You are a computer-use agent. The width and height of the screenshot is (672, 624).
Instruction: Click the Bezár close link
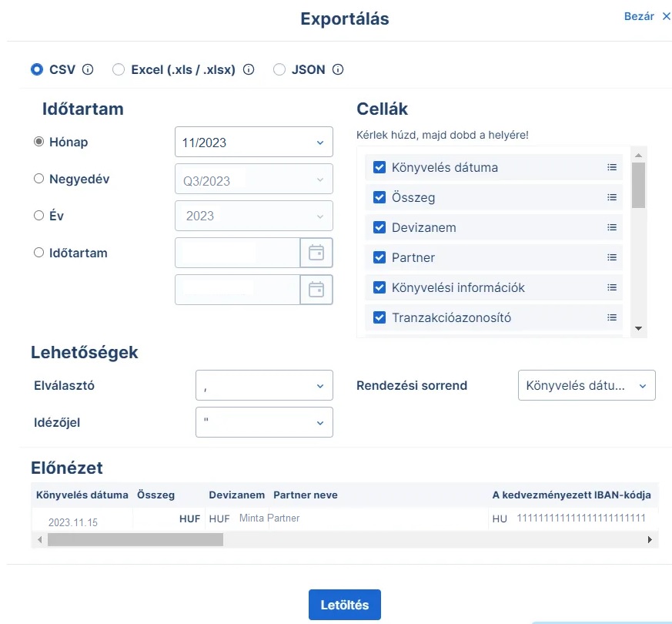647,16
